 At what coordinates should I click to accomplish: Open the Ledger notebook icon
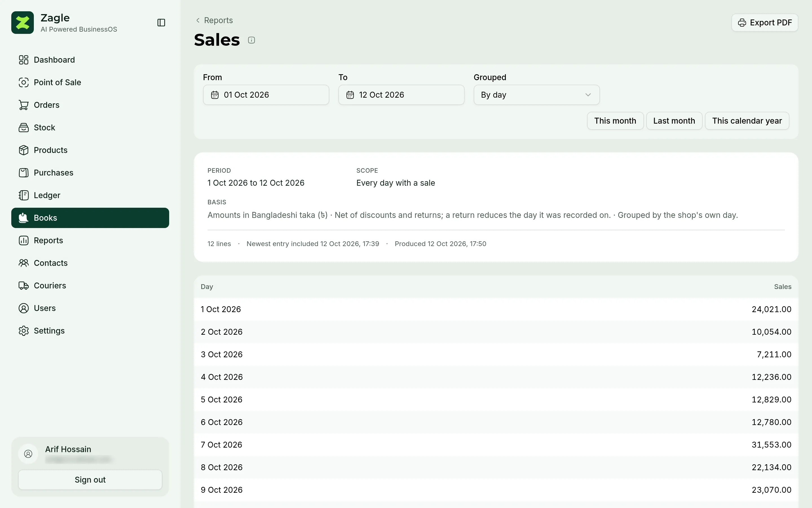pos(23,195)
